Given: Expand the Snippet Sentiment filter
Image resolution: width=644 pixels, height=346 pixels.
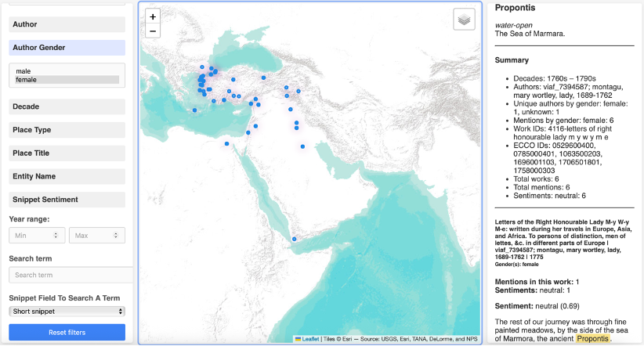Looking at the screenshot, I should 67,200.
